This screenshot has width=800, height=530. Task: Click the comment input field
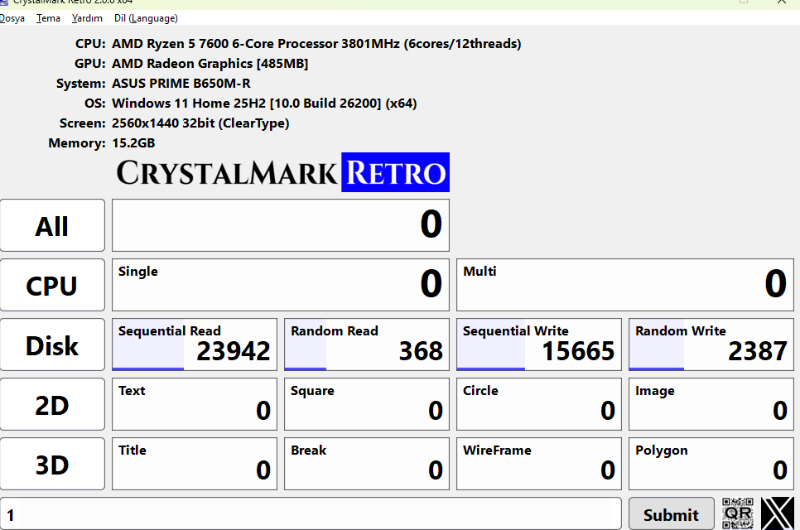[x=310, y=515]
